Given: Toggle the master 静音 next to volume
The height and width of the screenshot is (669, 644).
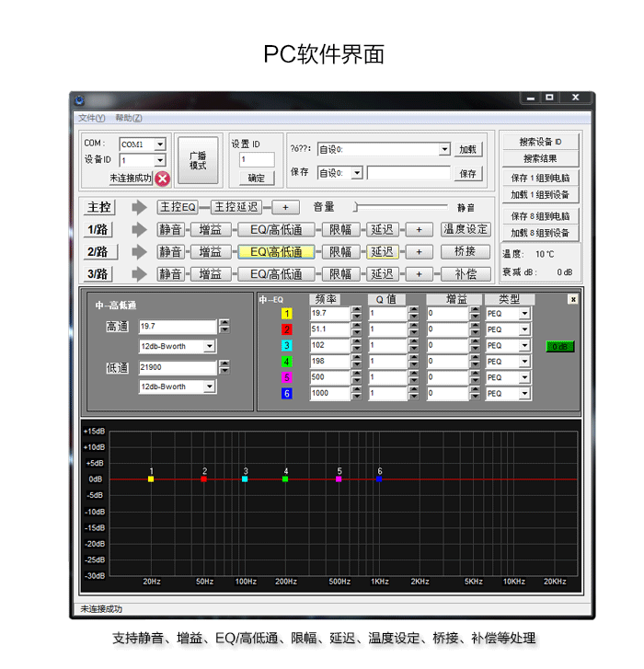Looking at the screenshot, I should pos(466,208).
